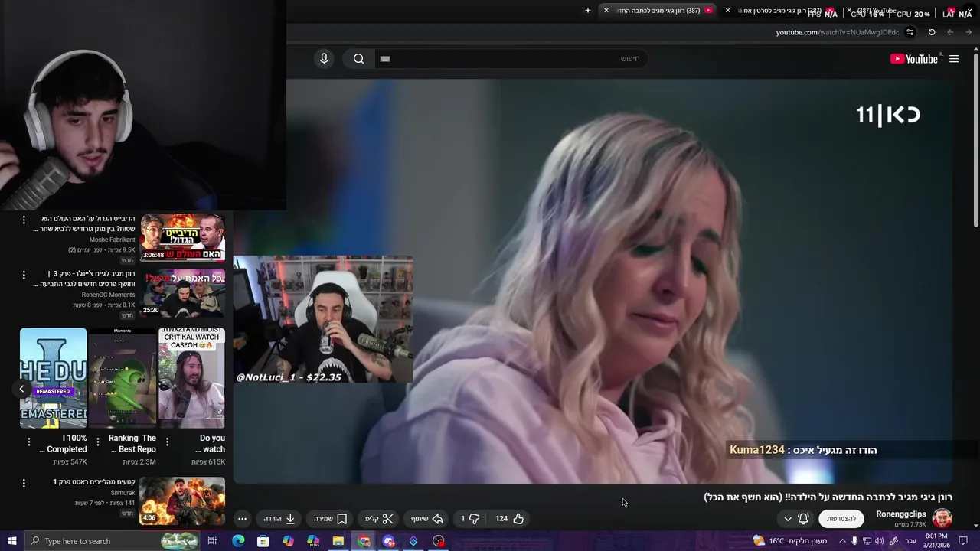Image resolution: width=980 pixels, height=551 pixels.
Task: Open 'Ranking The Best Repo' Short
Action: coord(122,378)
